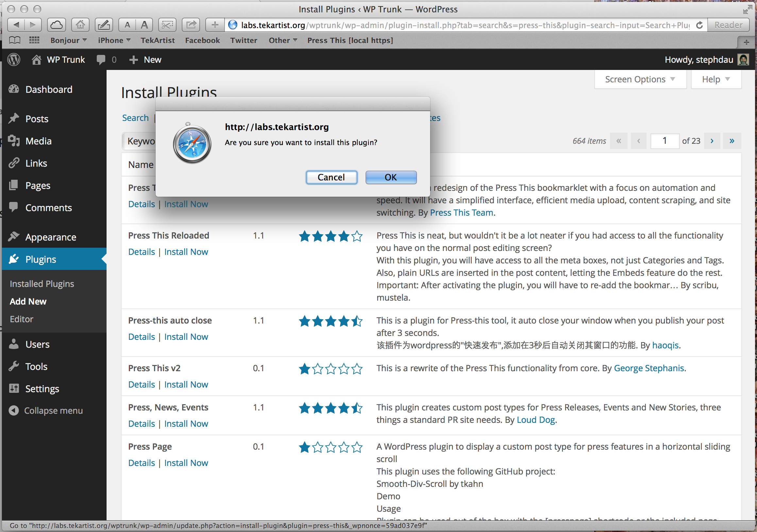Image resolution: width=757 pixels, height=532 pixels.
Task: Cancel the install confirmation dialog
Action: 331,177
